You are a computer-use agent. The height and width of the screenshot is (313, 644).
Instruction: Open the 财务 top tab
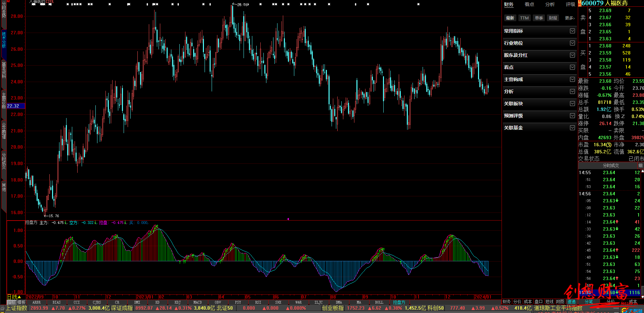[x=509, y=4]
